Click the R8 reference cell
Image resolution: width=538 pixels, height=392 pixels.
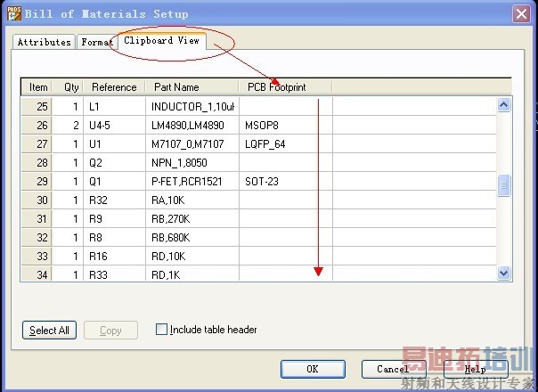(x=115, y=238)
